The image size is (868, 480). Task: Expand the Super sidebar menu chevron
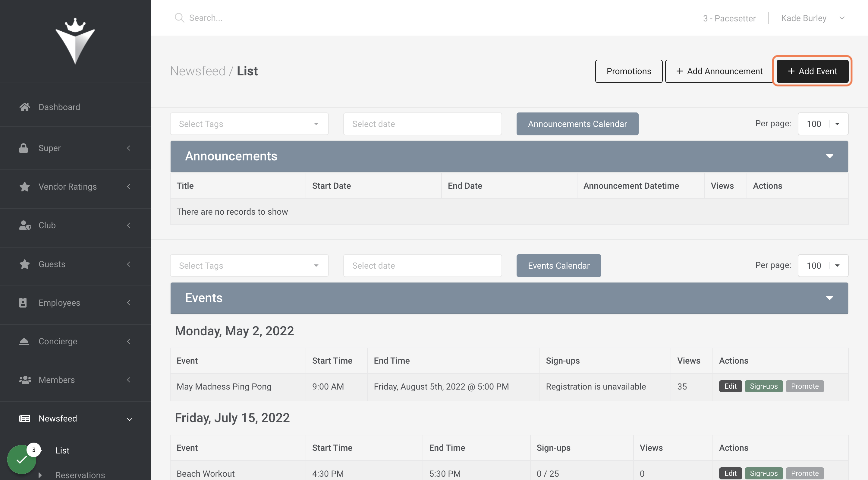129,148
